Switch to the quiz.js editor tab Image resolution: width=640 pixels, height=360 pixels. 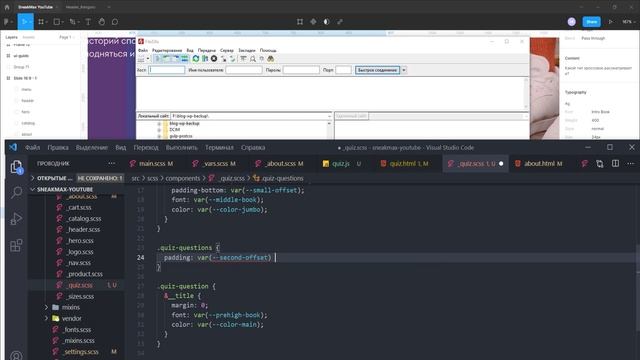pos(341,164)
